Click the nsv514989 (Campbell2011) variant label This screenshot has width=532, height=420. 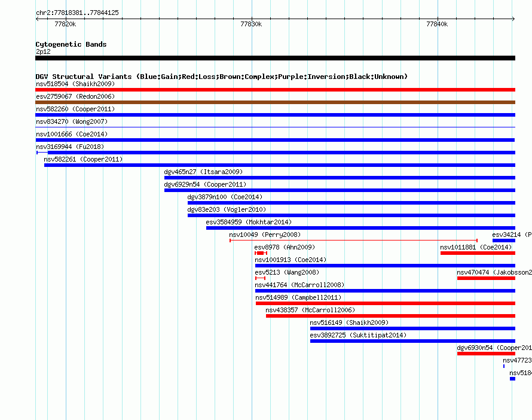(x=298, y=297)
